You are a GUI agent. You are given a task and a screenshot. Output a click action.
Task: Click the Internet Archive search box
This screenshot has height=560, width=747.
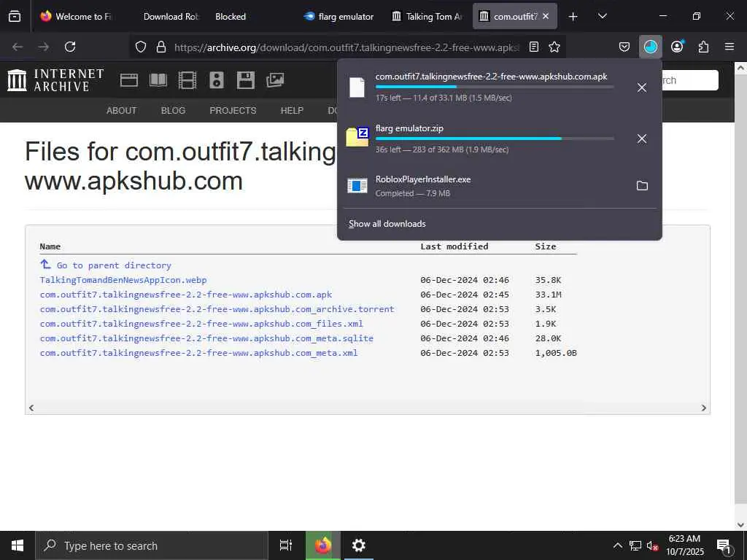coord(691,80)
